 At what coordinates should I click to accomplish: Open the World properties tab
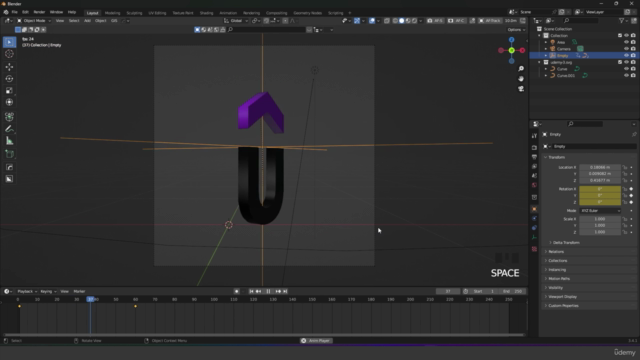534,185
